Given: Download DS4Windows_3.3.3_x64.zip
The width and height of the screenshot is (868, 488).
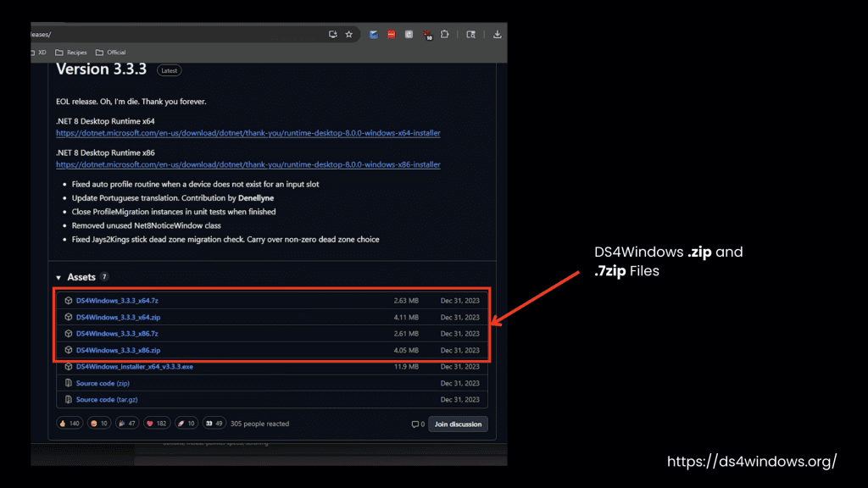Looking at the screenshot, I should point(119,317).
